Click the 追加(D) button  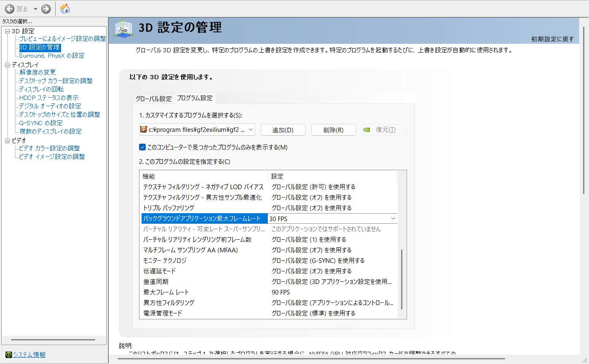[x=283, y=130]
